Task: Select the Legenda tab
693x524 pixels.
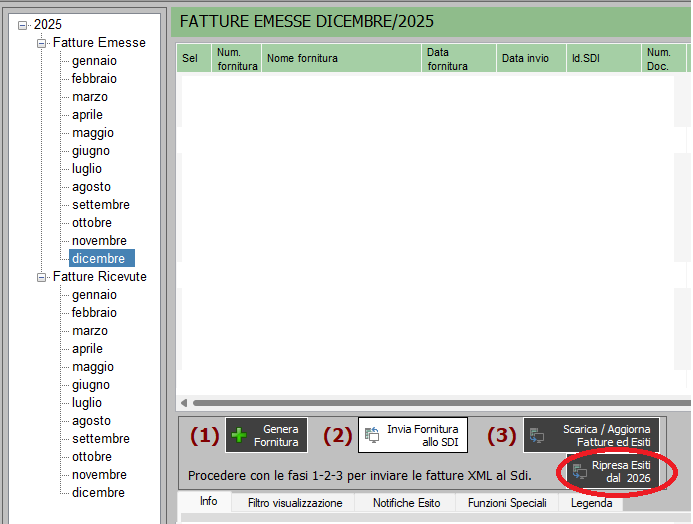Action: tap(591, 503)
